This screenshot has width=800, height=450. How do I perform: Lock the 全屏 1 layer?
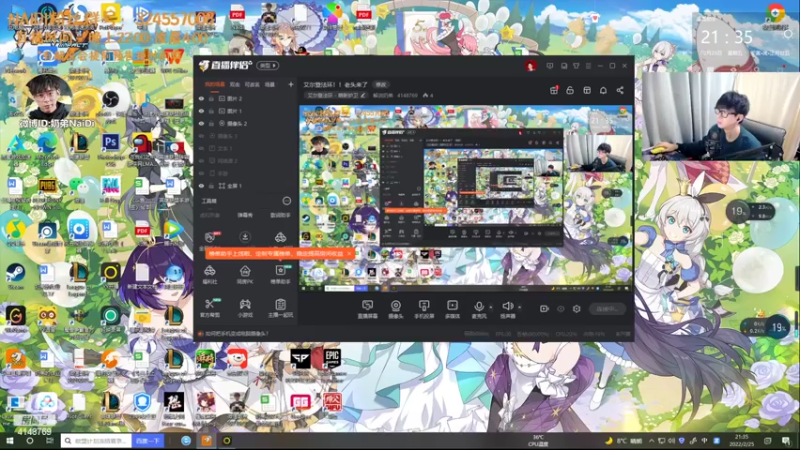pos(211,186)
